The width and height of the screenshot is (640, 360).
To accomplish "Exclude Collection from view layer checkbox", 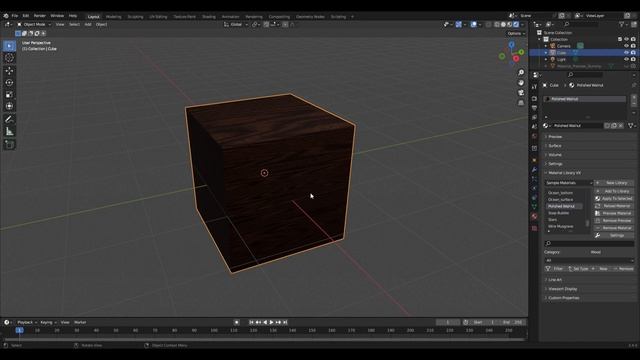I will point(620,39).
